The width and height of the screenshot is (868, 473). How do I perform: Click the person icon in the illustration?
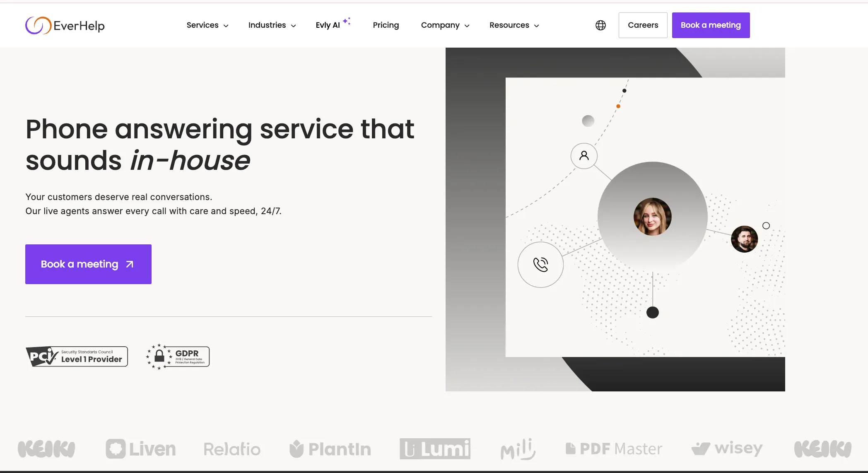pos(584,156)
